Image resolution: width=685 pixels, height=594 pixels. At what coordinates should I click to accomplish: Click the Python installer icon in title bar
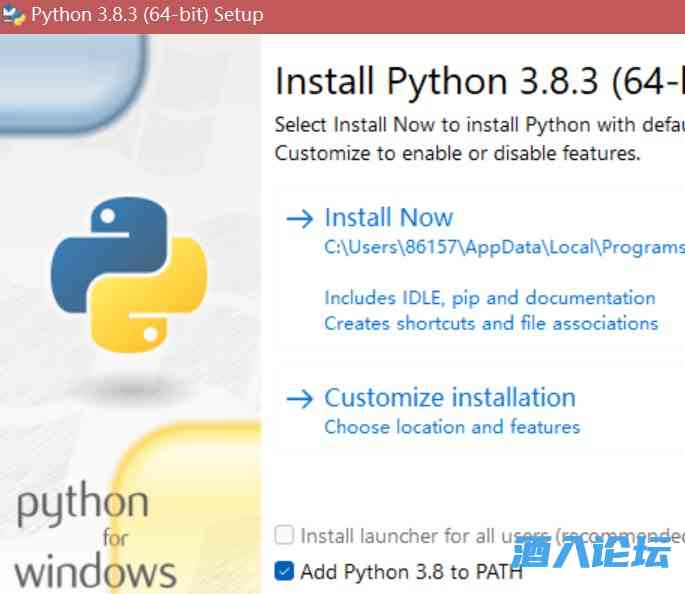click(14, 16)
